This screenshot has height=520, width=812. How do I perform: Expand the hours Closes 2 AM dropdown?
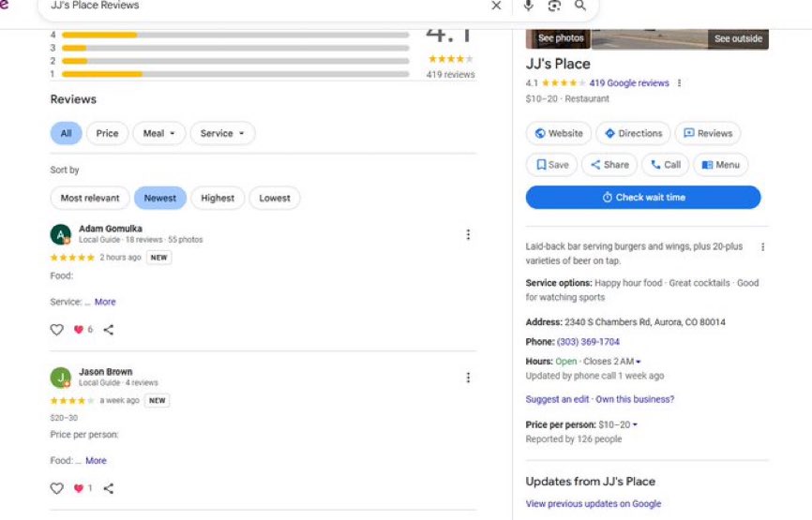(611, 361)
